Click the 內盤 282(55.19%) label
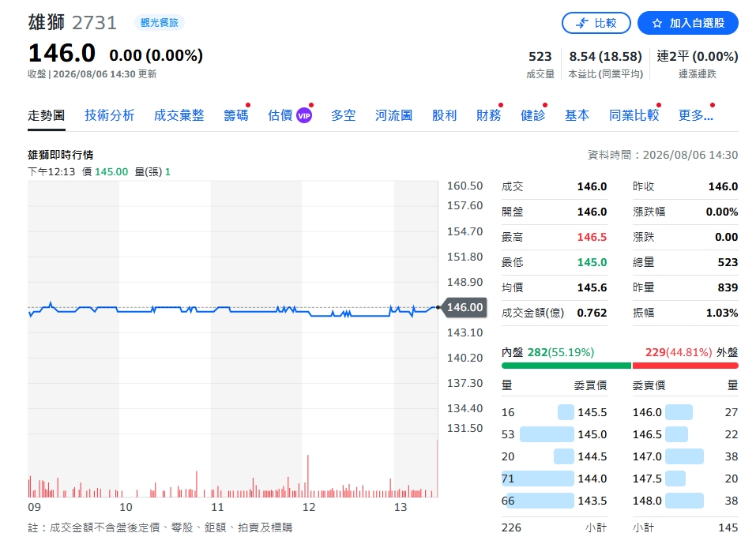The height and width of the screenshot is (548, 756). pyautogui.click(x=547, y=352)
